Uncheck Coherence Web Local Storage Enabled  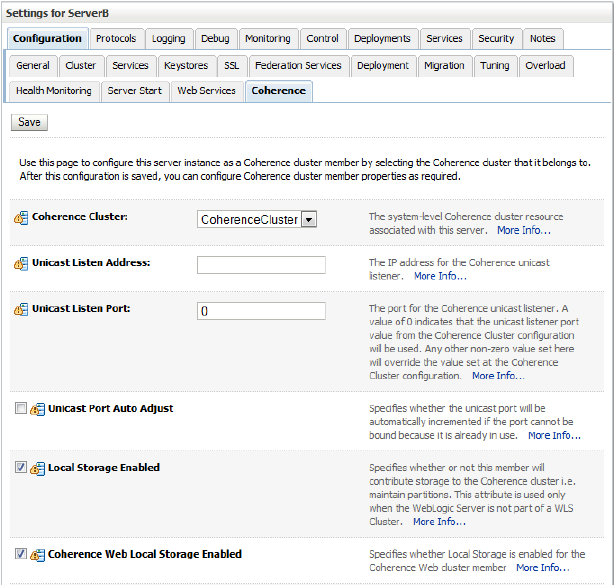(21, 554)
